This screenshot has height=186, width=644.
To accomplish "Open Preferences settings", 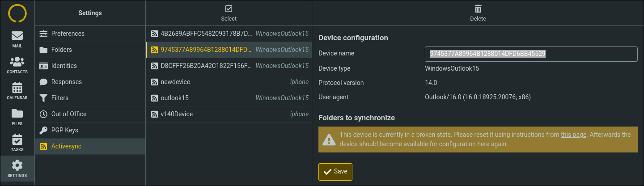I will click(x=90, y=34).
